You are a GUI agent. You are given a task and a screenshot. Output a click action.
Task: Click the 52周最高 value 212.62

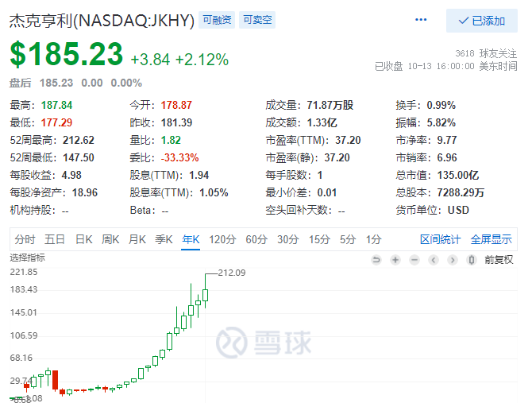click(x=79, y=140)
